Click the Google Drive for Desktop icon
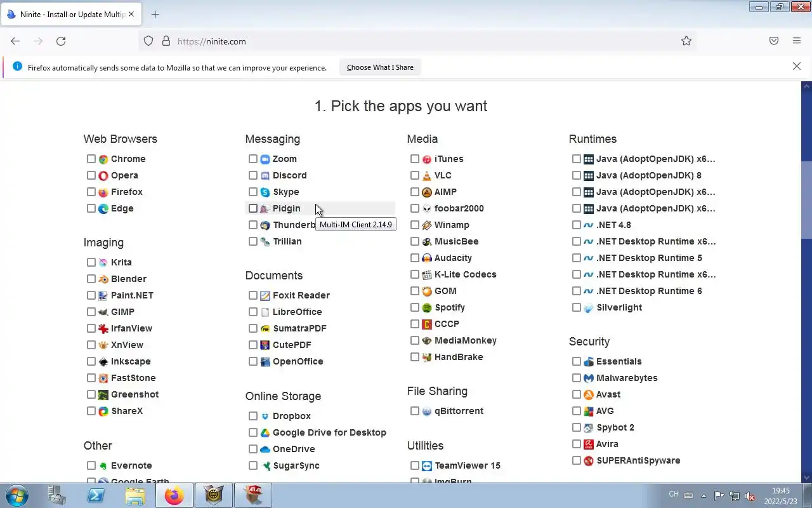The image size is (812, 508). click(x=265, y=432)
